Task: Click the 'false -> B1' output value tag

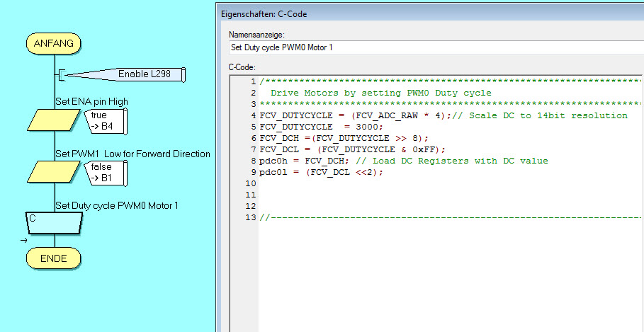Action: coord(106,173)
